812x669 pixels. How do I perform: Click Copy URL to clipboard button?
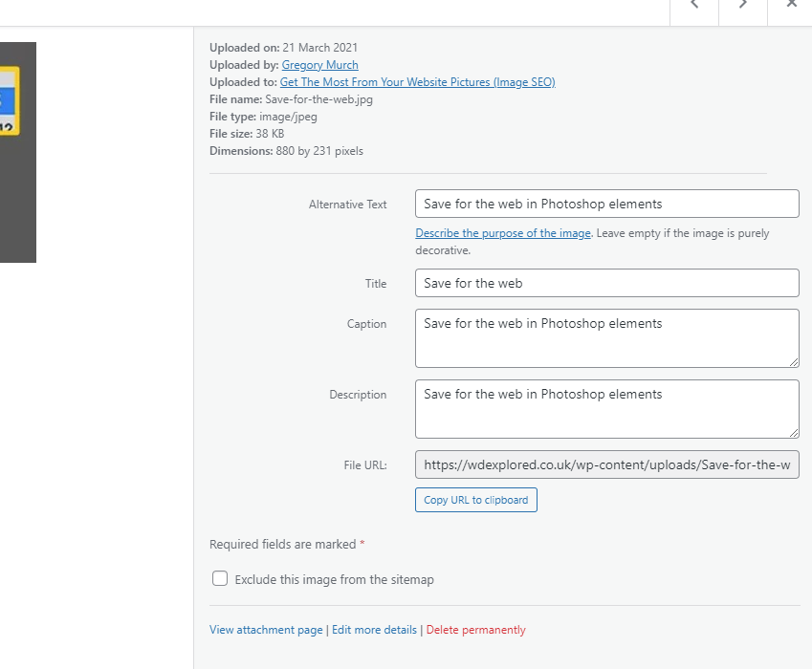click(476, 500)
